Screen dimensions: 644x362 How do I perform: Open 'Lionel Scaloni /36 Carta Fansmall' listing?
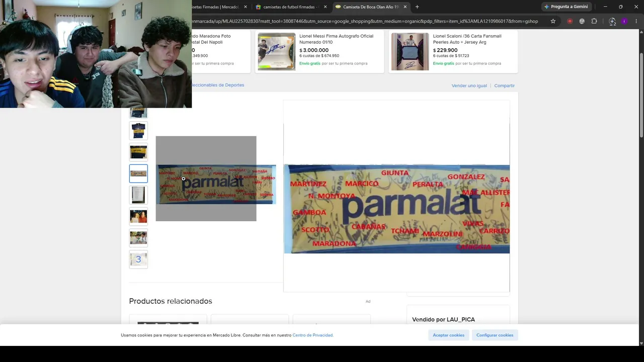tap(467, 39)
